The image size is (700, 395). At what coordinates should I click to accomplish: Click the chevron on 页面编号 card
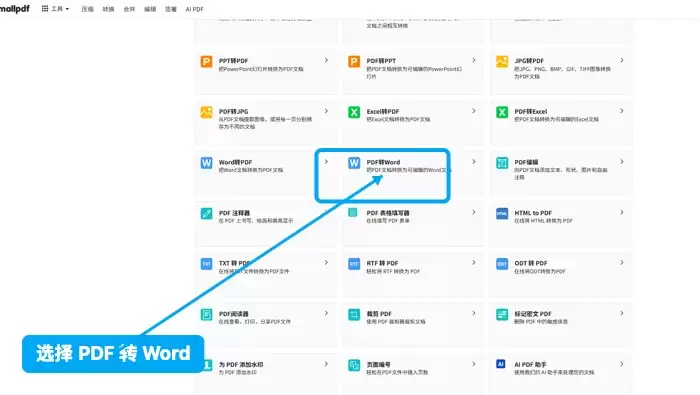(474, 364)
